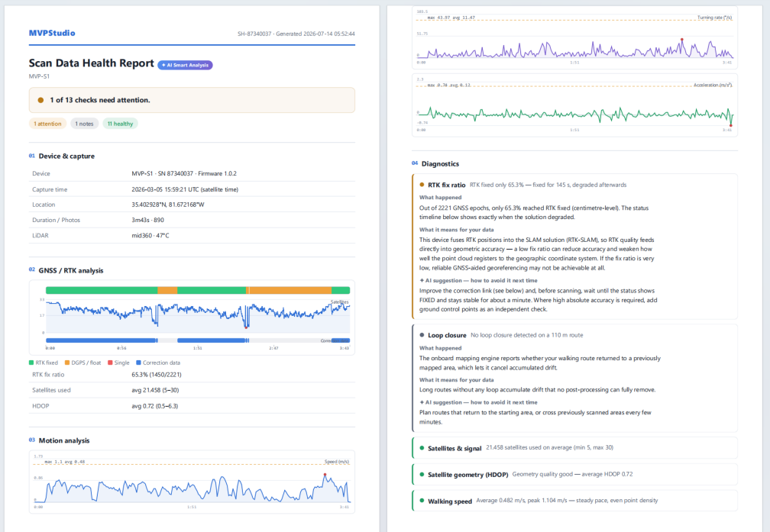Click the 'AI suggestion' line under RTK fix ratio

478,281
